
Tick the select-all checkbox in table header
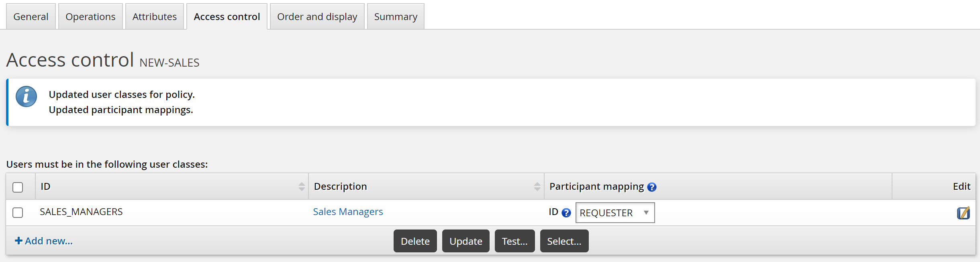click(x=18, y=187)
